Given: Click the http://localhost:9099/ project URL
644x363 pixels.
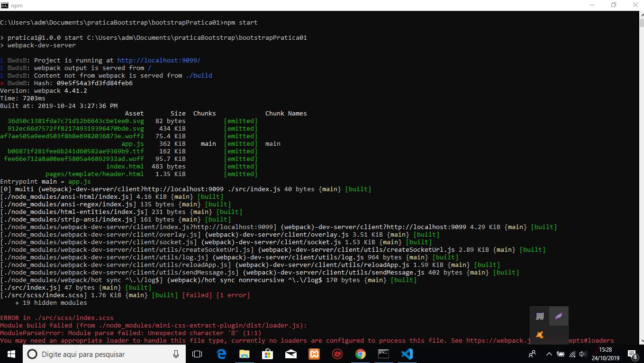Looking at the screenshot, I should point(159,61).
